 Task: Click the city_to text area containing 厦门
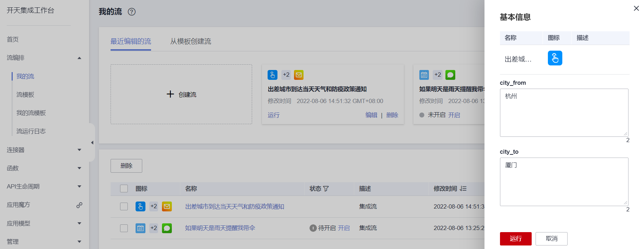[x=564, y=182]
